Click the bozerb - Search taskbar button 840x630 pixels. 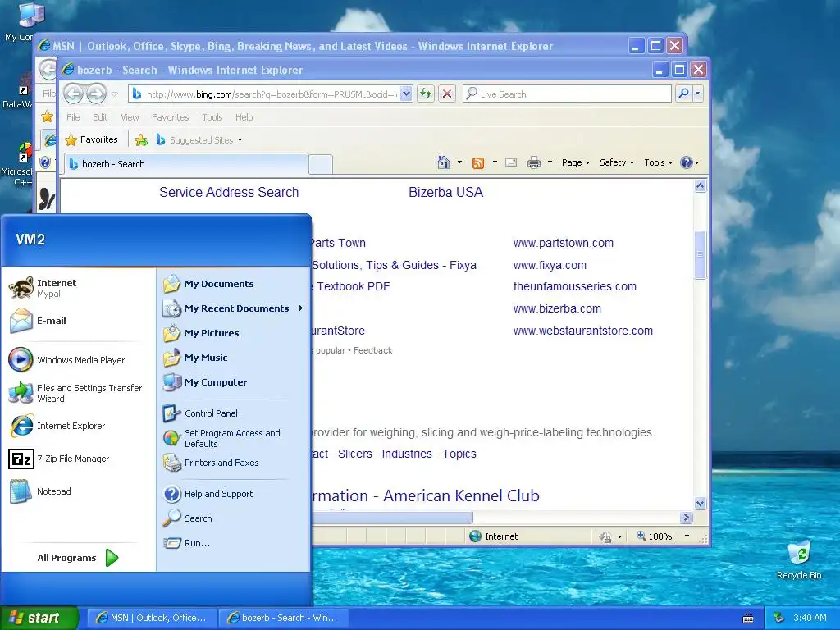point(283,618)
